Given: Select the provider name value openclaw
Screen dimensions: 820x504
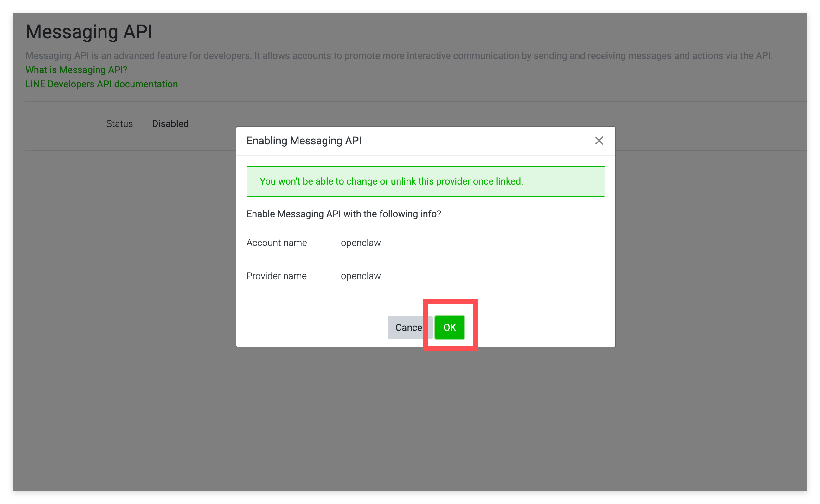Looking at the screenshot, I should tap(361, 276).
